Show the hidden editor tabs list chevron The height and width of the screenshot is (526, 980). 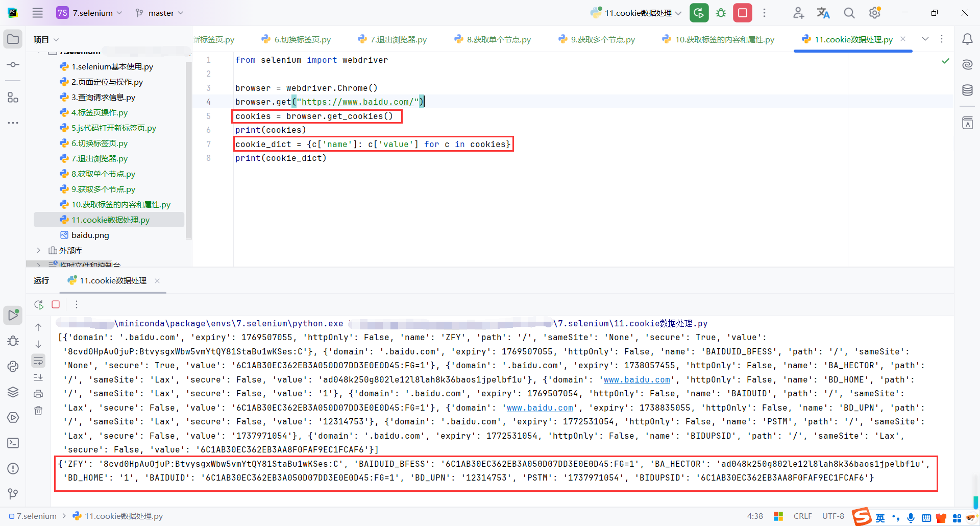click(x=925, y=39)
